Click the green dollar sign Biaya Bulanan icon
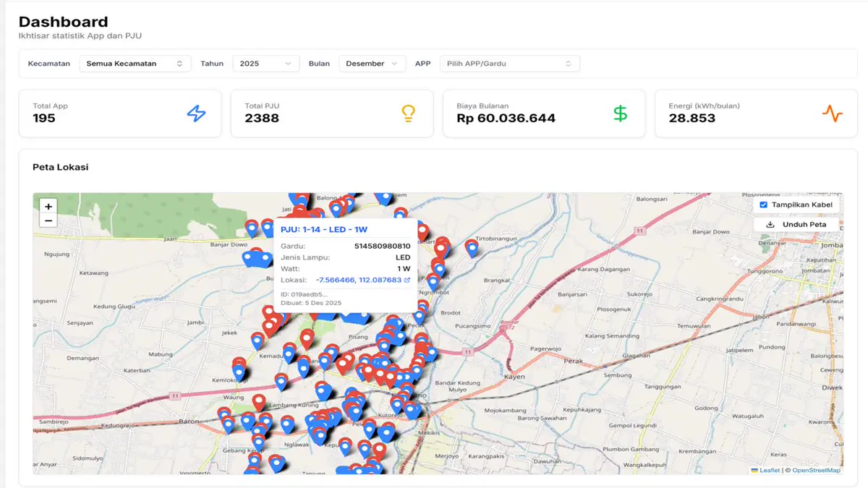This screenshot has height=488, width=868. [x=620, y=114]
